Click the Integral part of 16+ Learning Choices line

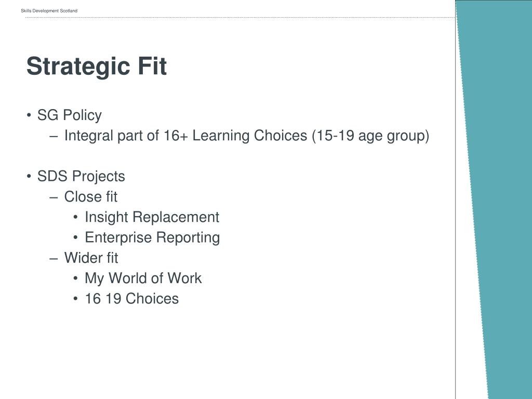247,136
